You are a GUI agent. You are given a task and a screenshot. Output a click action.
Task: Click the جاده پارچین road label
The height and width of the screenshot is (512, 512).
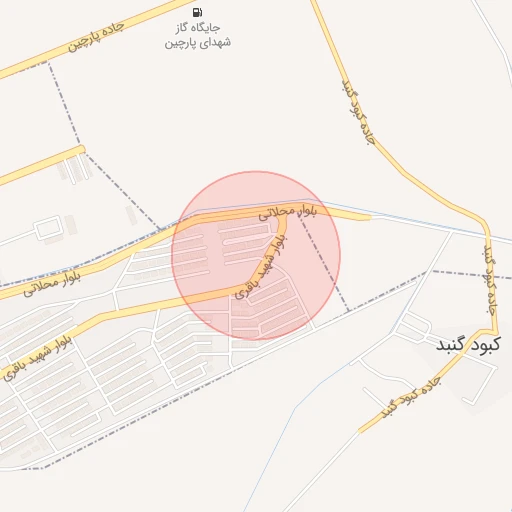[x=96, y=37]
